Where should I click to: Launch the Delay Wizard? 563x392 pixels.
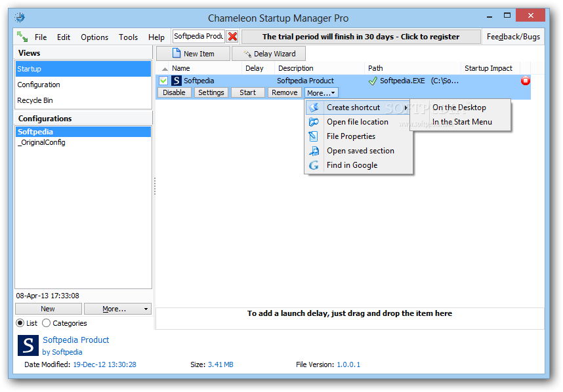coord(269,54)
